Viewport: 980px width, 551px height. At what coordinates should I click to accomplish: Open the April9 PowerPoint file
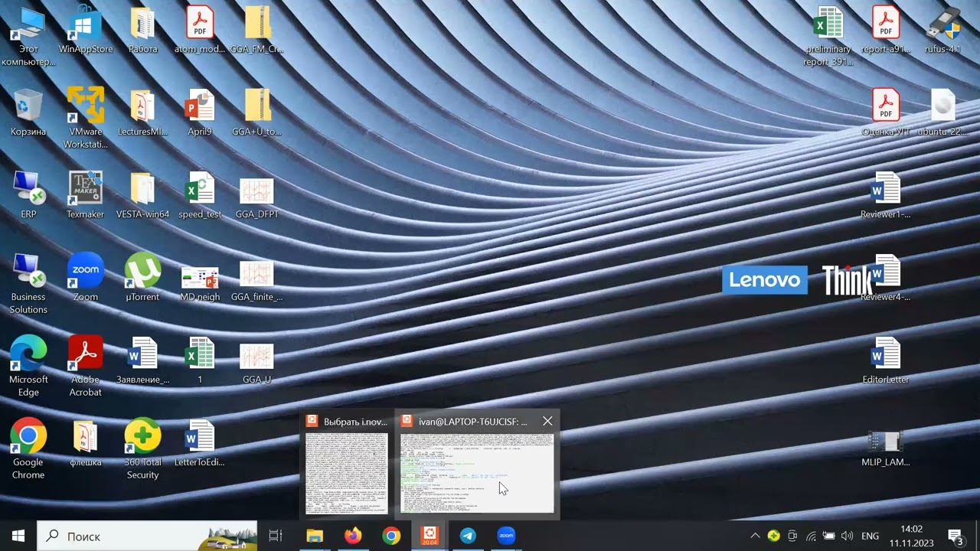tap(200, 113)
